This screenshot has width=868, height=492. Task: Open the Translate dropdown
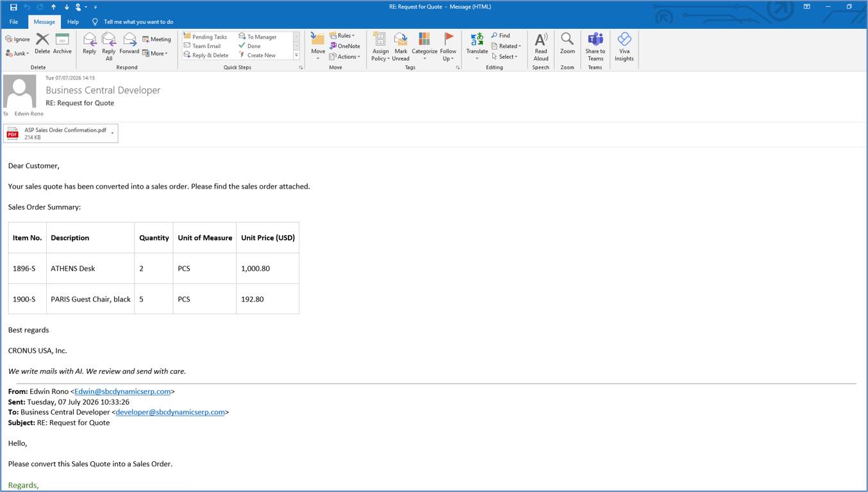[x=477, y=46]
